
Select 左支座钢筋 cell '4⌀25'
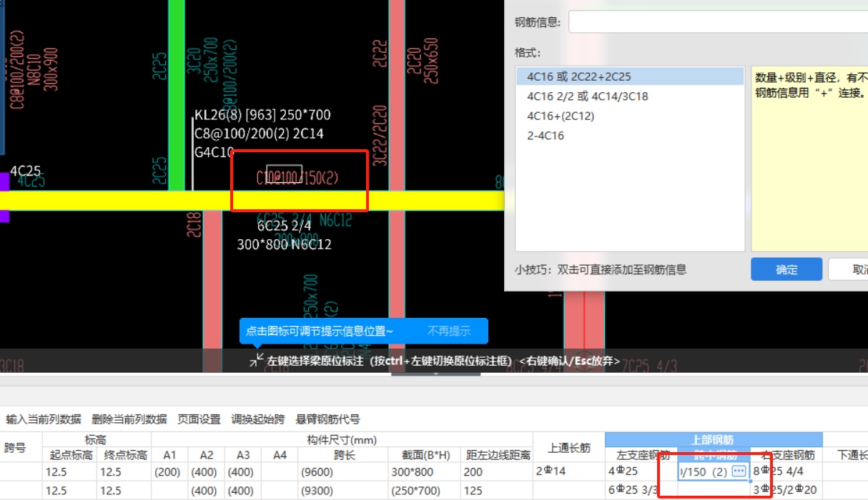tap(641, 471)
